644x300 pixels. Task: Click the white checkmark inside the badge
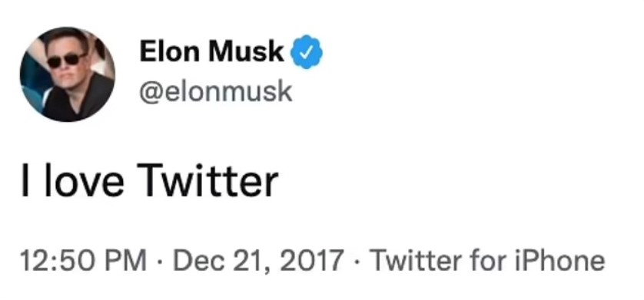pos(307,52)
